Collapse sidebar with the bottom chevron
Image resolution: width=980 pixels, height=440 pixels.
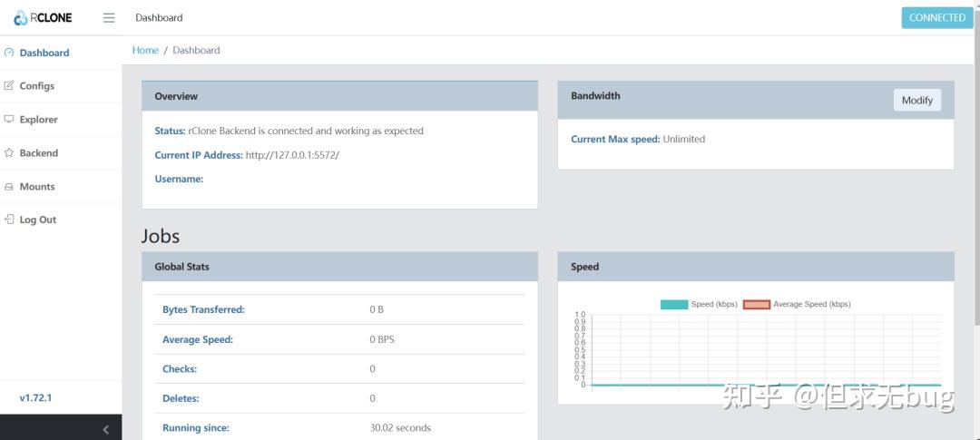point(105,429)
